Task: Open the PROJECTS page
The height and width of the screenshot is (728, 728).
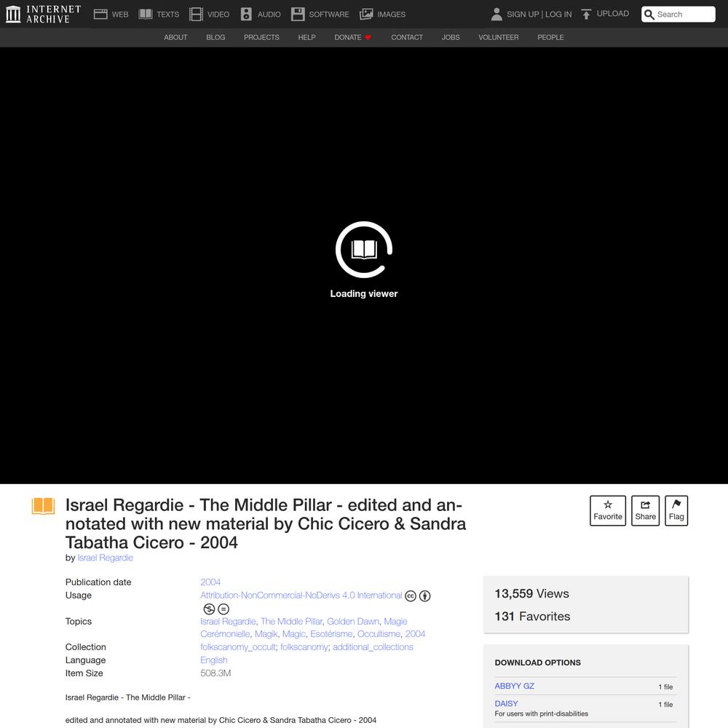Action: pos(261,38)
